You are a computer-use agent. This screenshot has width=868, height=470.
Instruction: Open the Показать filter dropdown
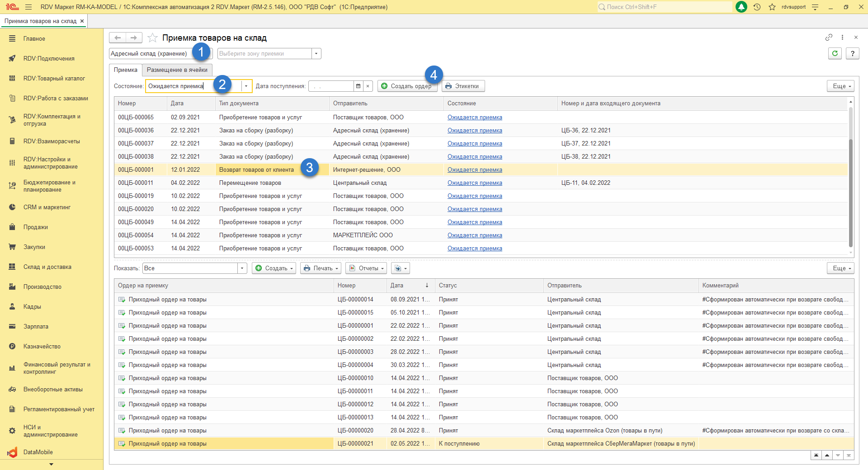click(x=242, y=268)
